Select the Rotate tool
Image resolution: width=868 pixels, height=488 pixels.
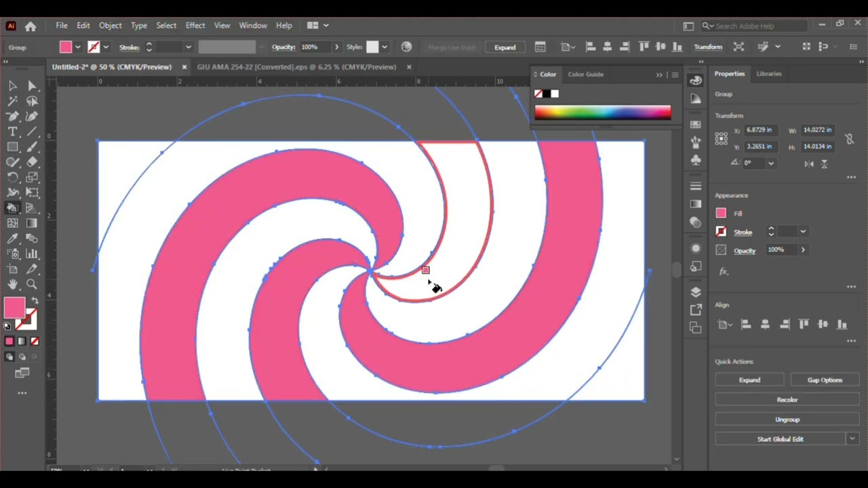(x=13, y=178)
